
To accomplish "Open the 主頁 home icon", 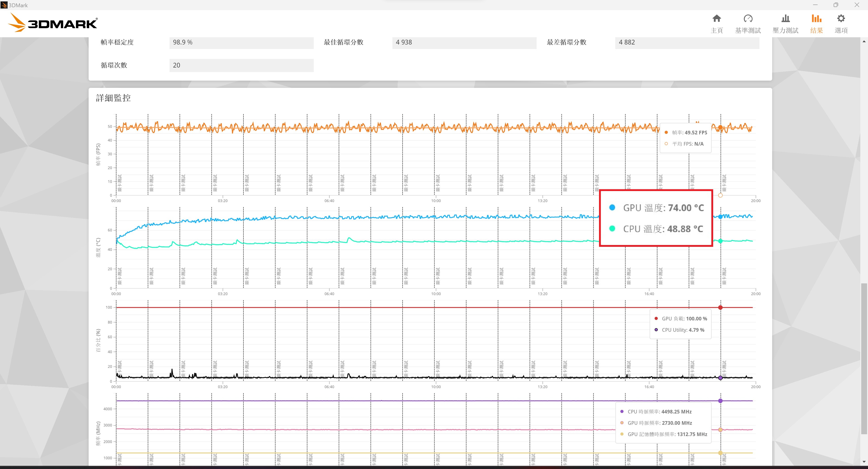I will [x=717, y=23].
